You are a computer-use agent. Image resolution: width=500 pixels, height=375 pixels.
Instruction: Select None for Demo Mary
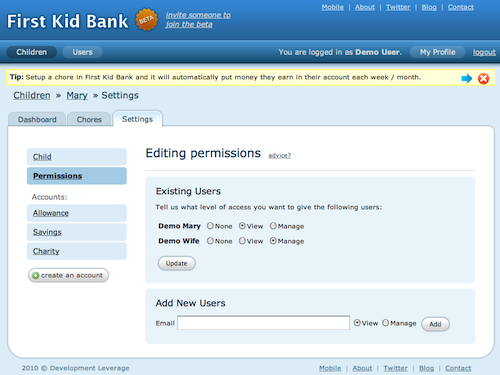pos(210,226)
